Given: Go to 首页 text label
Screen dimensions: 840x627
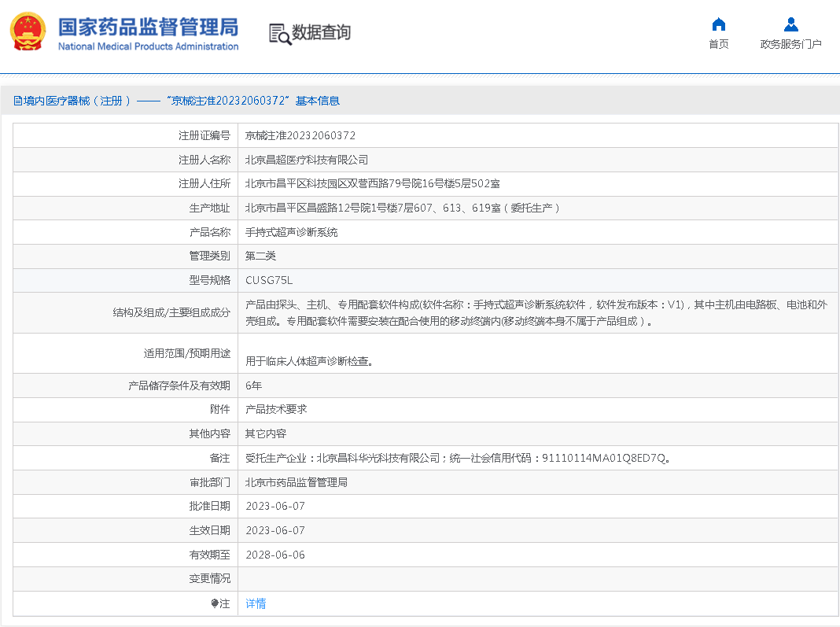Looking at the screenshot, I should click(x=718, y=44).
